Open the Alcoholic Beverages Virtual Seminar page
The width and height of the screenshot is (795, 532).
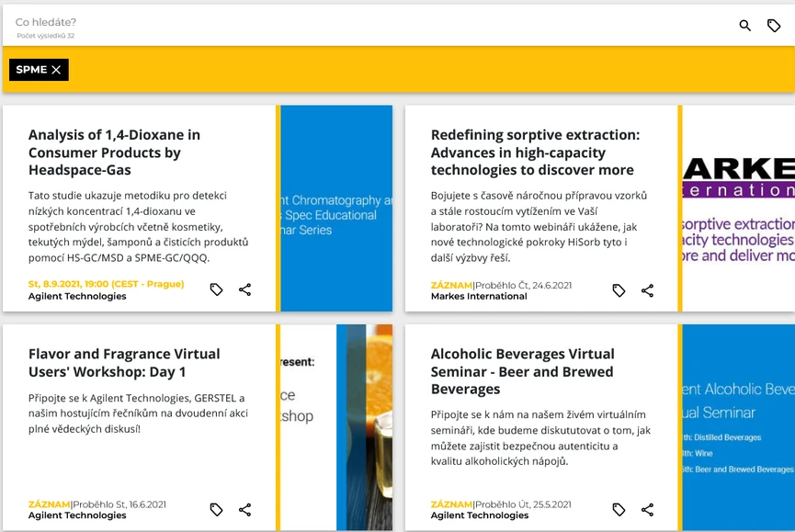point(525,372)
